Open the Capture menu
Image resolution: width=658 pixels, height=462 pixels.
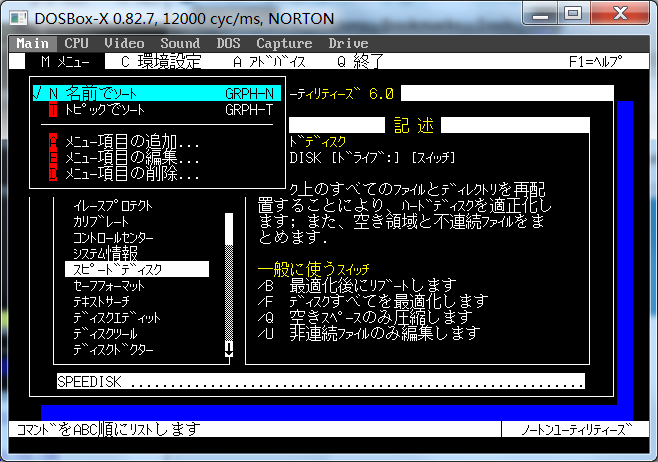[x=284, y=43]
